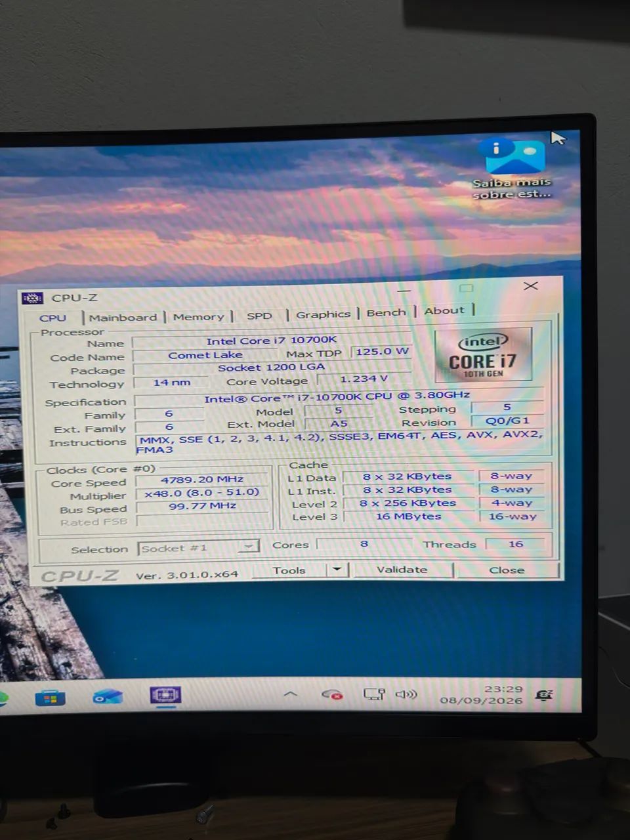Switch to the Graphics tab

click(323, 314)
